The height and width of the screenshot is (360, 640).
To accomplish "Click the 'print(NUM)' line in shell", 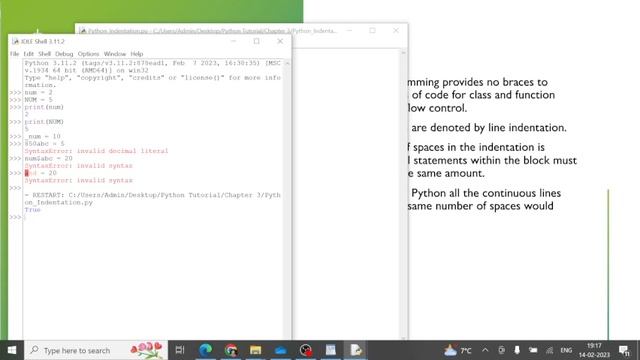I will (44, 122).
